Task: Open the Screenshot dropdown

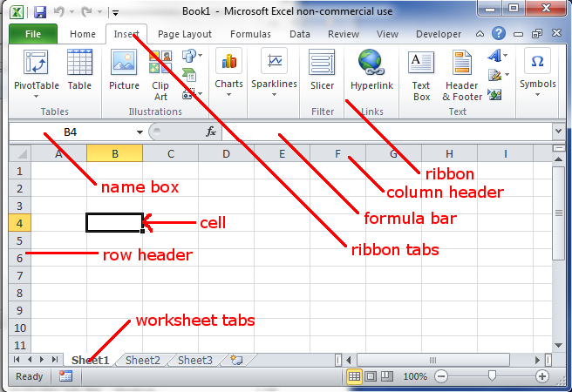Action: [x=192, y=93]
